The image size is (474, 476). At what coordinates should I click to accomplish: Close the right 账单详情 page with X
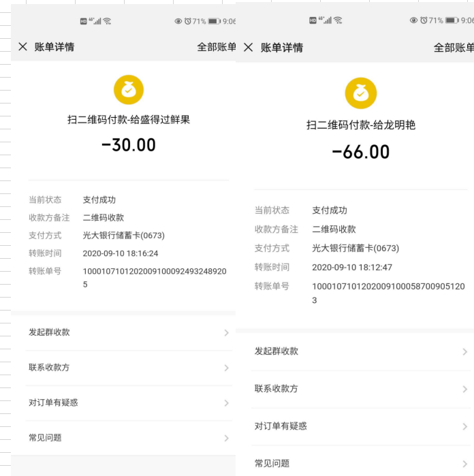tap(248, 47)
